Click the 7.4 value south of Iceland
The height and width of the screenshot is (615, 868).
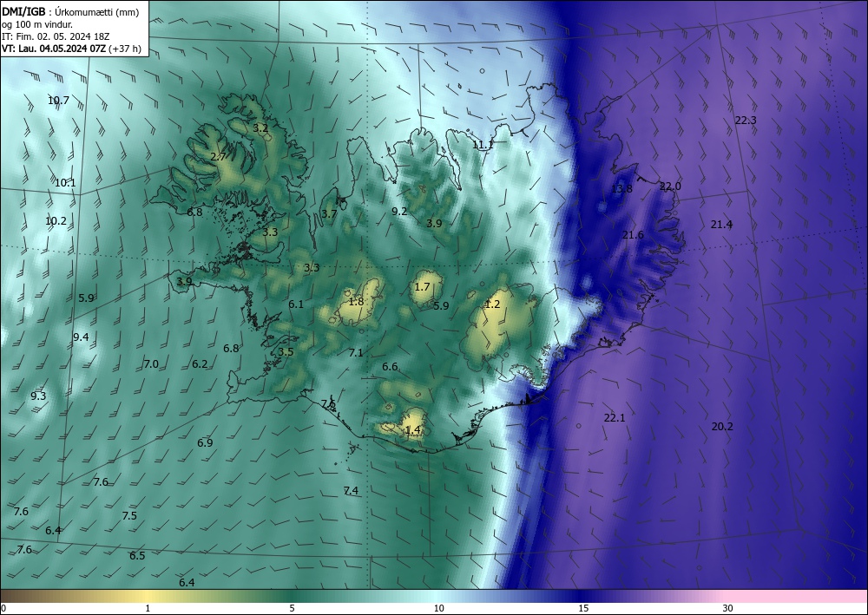(351, 491)
